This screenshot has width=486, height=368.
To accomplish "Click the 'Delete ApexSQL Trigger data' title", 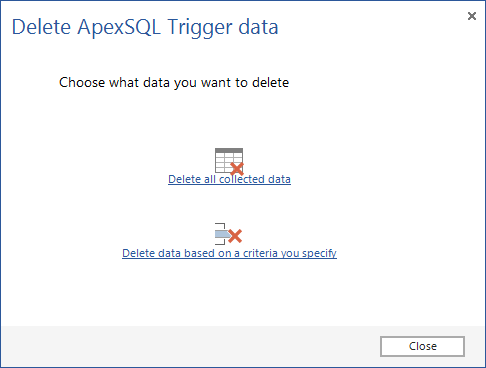I will click(x=145, y=27).
